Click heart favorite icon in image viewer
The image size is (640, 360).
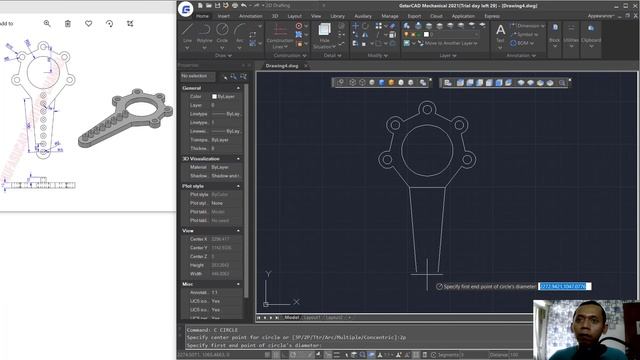coord(89,24)
